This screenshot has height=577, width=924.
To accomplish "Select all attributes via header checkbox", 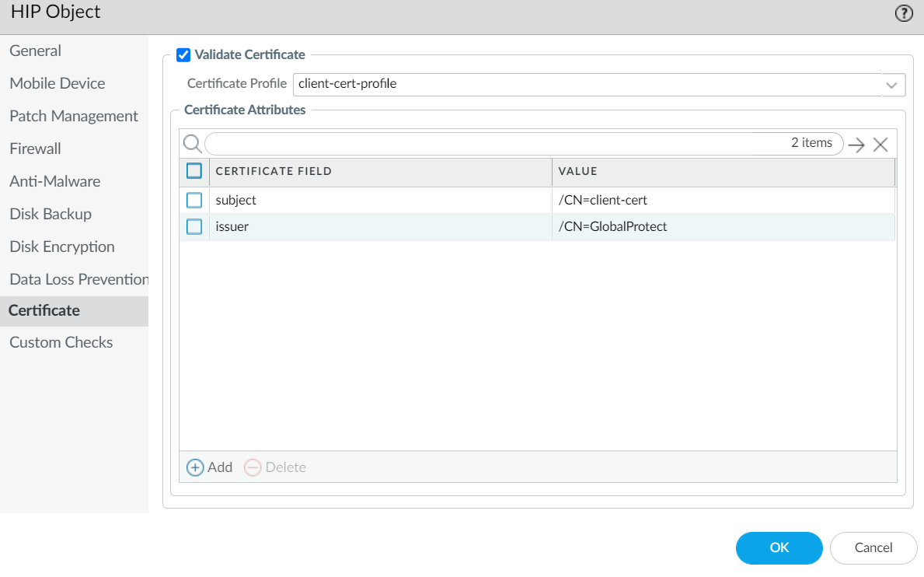I will tap(194, 170).
